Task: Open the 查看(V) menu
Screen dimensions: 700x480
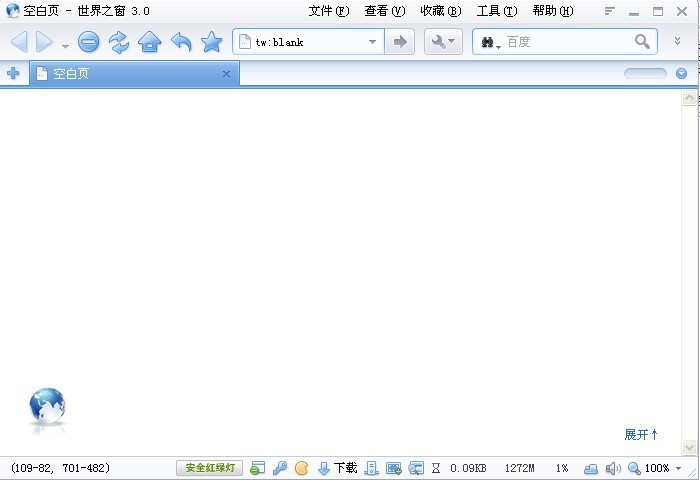Action: click(x=385, y=11)
